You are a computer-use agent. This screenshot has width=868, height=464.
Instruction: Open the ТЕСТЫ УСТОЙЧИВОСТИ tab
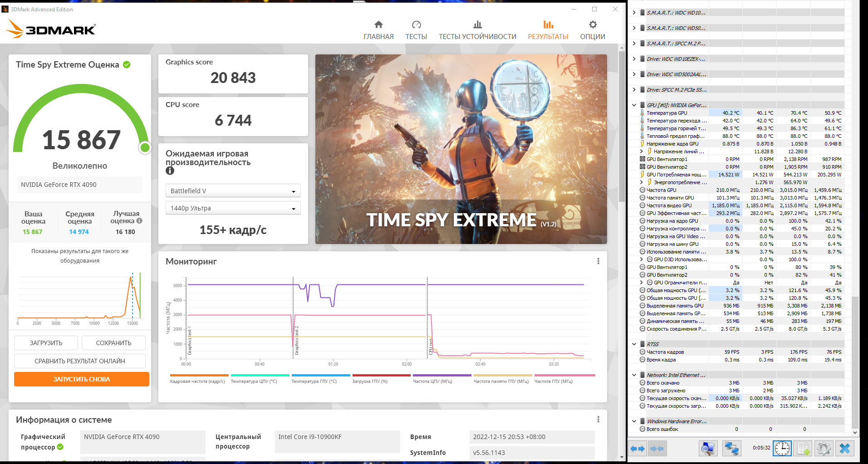tap(477, 30)
